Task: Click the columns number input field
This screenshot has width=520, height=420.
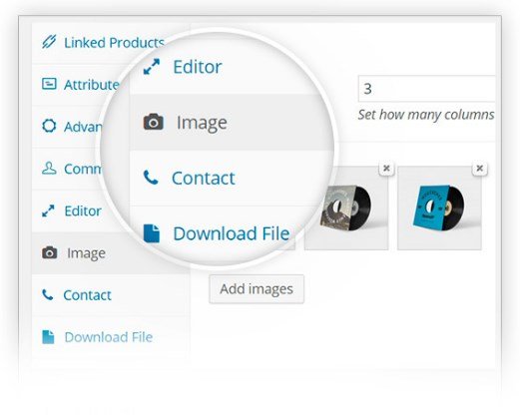Action: [426, 89]
